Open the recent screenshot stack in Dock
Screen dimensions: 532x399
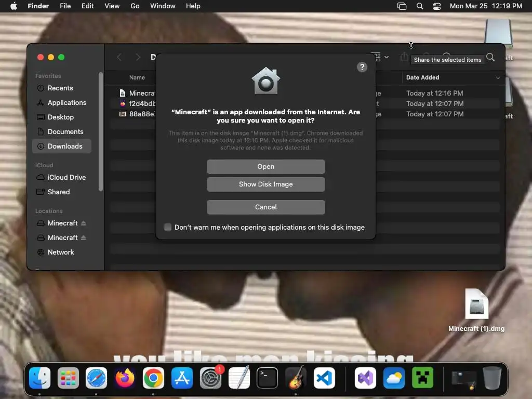click(463, 379)
